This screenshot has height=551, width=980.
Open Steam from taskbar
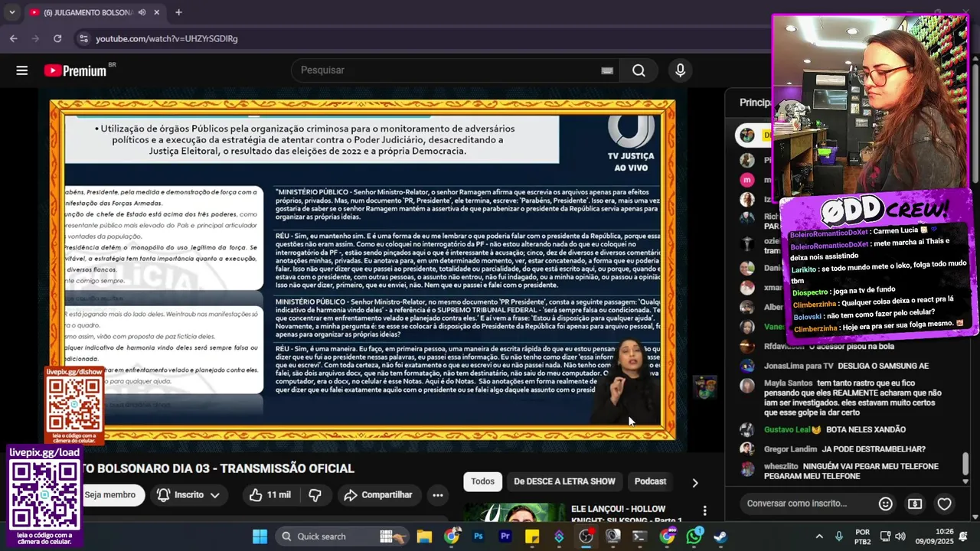coord(720,536)
